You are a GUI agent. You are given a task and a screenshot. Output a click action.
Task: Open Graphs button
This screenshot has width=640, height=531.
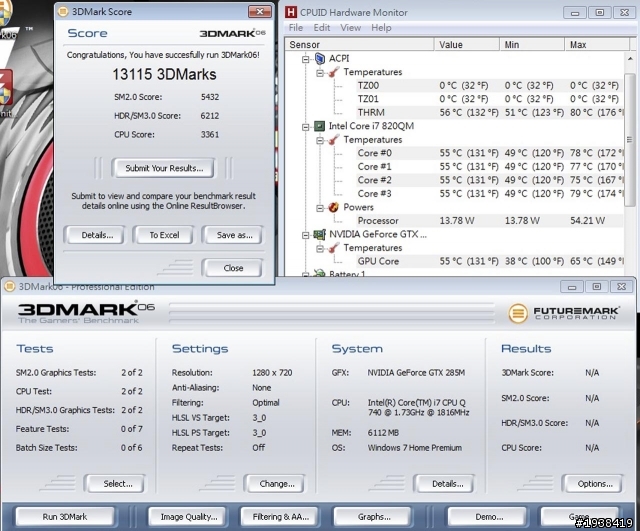click(374, 517)
